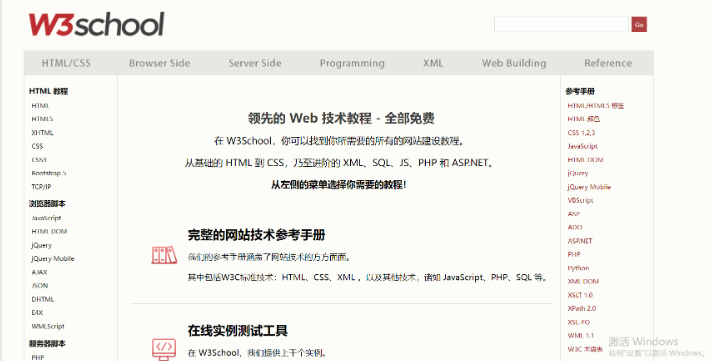The height and width of the screenshot is (361, 712).
Task: Open the ADO reference link
Action: tap(575, 227)
